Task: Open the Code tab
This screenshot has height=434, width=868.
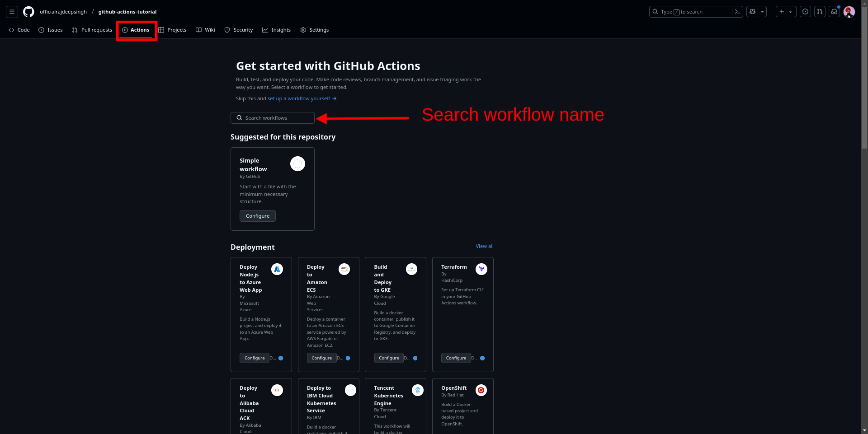Action: [19, 30]
